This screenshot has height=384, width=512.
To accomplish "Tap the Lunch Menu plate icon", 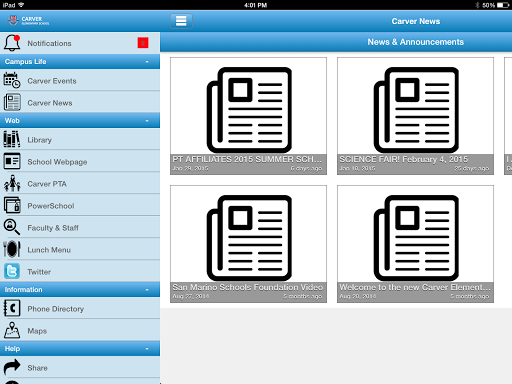I will pyautogui.click(x=12, y=249).
